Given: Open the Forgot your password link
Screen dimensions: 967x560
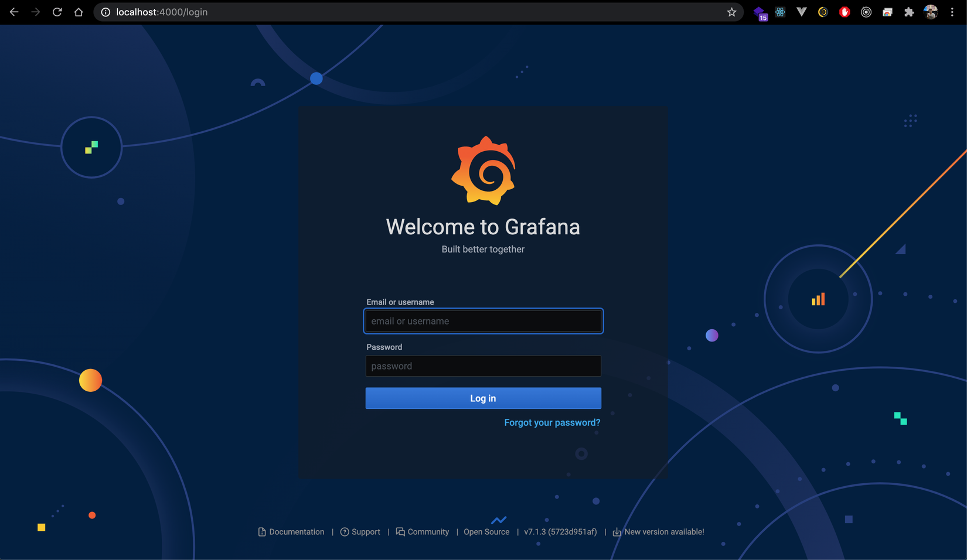Looking at the screenshot, I should [x=552, y=422].
